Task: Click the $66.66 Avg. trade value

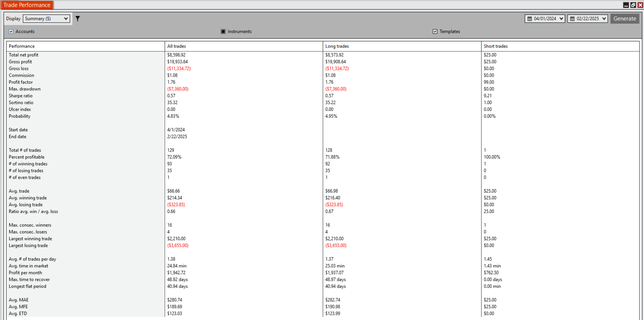Action: point(173,191)
